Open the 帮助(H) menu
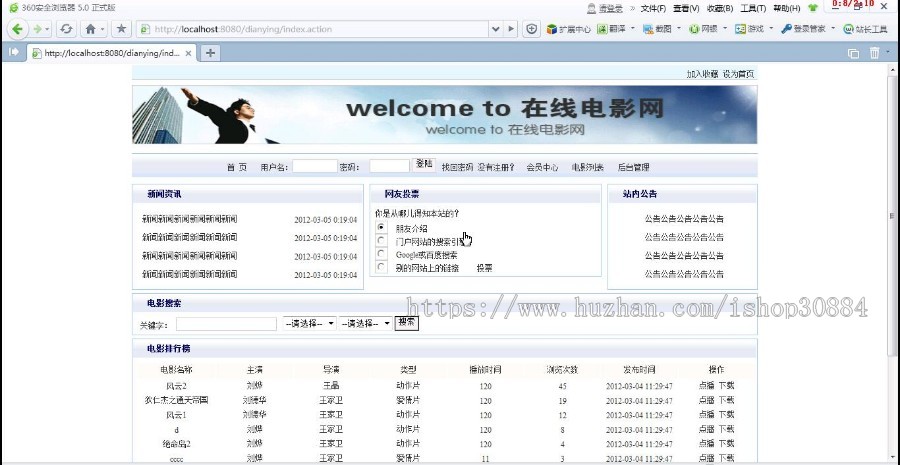 tap(787, 8)
